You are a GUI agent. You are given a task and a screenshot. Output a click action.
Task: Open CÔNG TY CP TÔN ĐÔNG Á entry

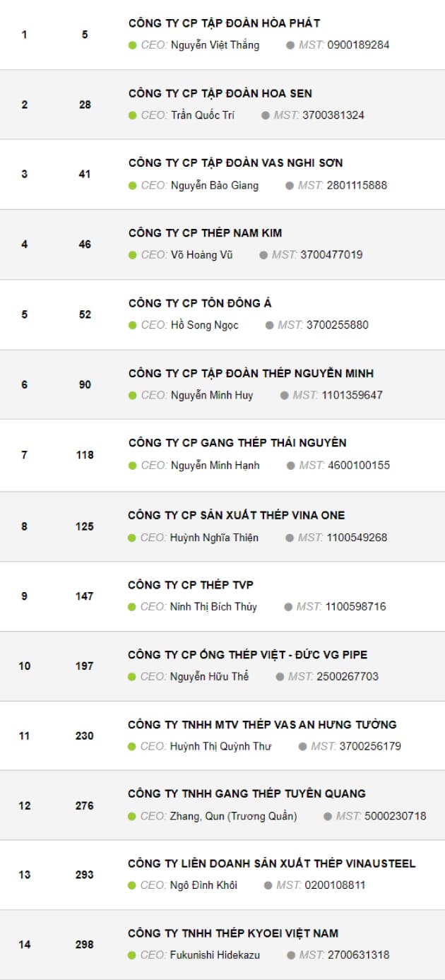click(200, 303)
